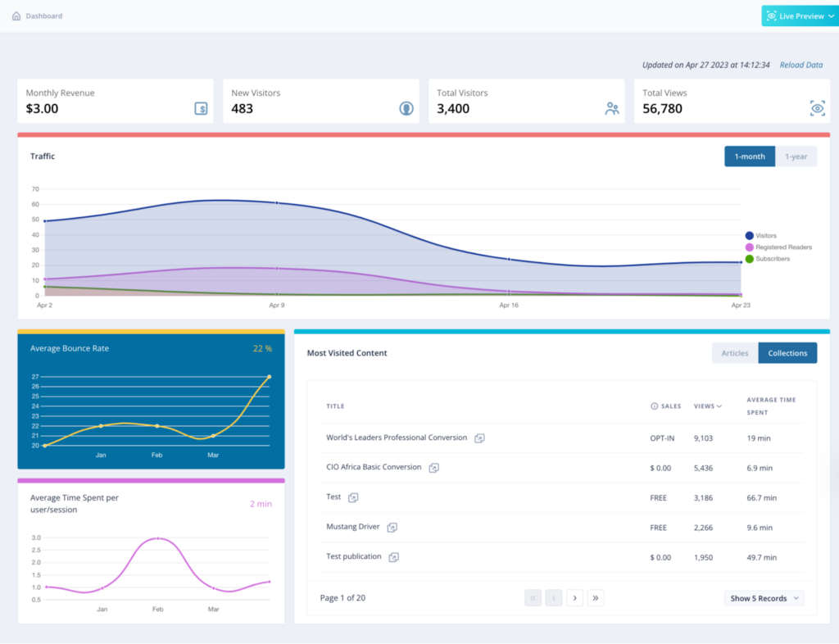Switch Traffic chart to 1-month
This screenshot has width=839, height=644.
(x=750, y=156)
